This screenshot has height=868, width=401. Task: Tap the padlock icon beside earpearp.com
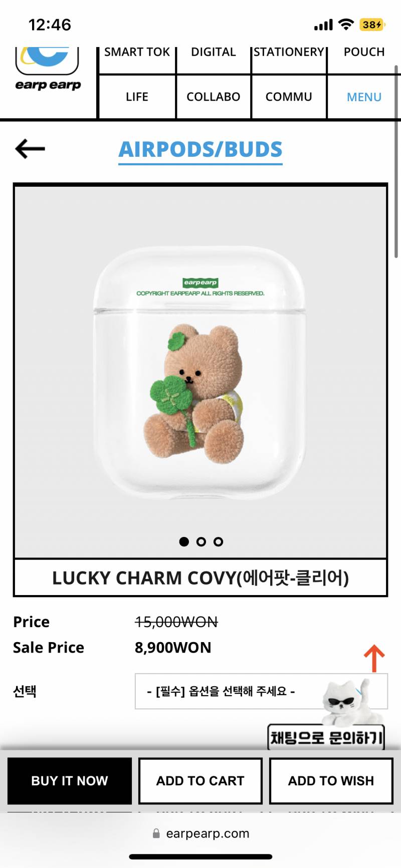click(156, 833)
